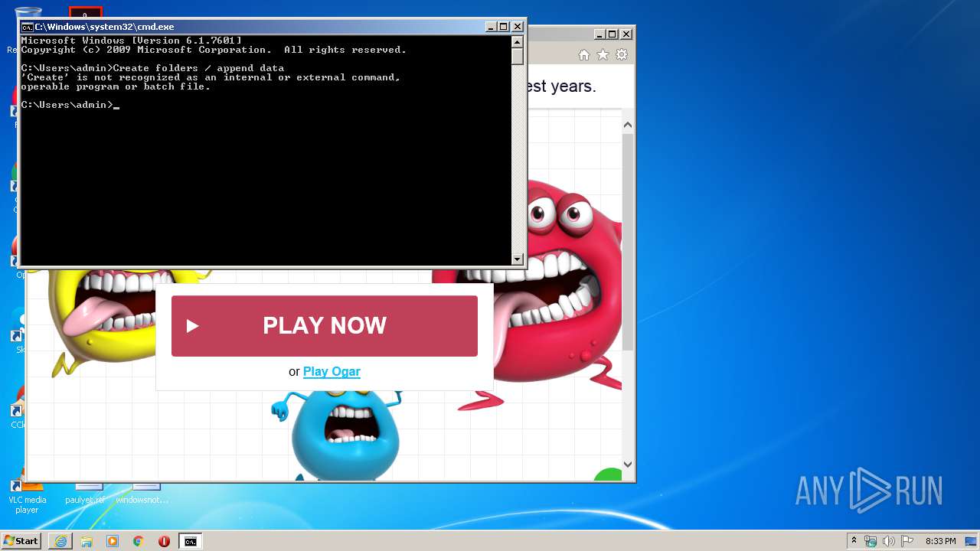Minimize the cmd.exe window

491,27
